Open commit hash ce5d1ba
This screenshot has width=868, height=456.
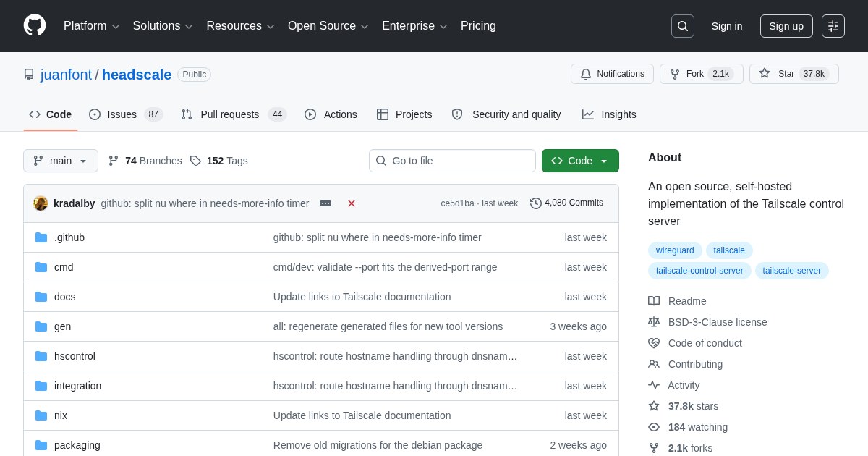click(457, 203)
